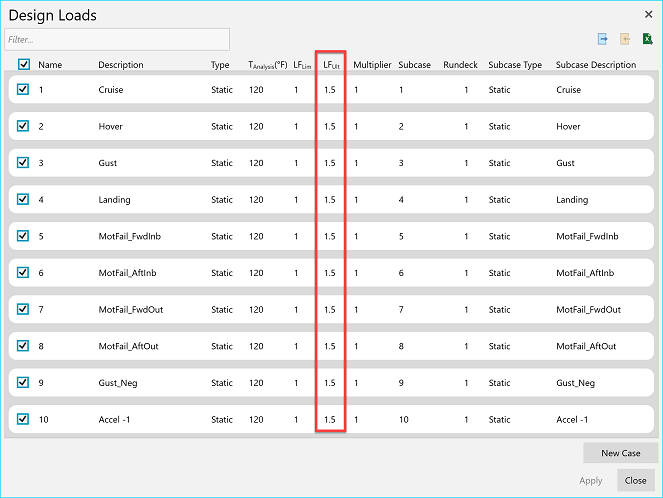Click the 120 temperature value in the Gust_Neg row
Viewport: 663px width, 498px height.
256,383
